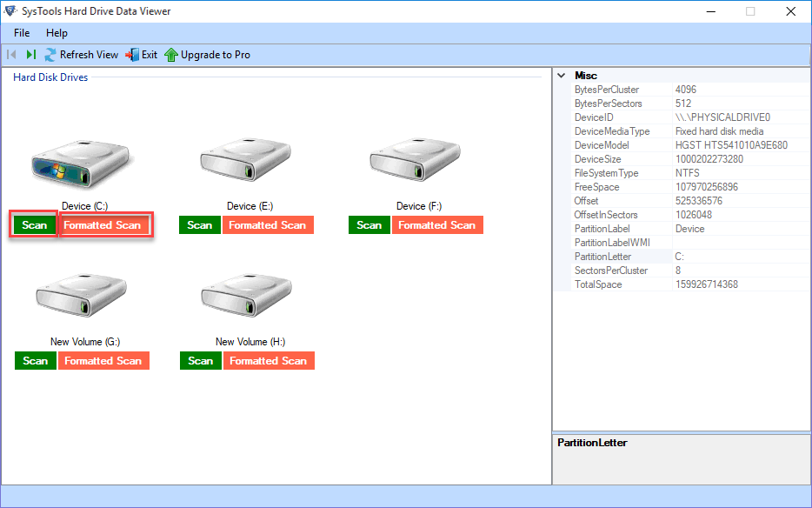Click the SysTools app icon in title bar
This screenshot has height=508, width=812.
point(10,11)
